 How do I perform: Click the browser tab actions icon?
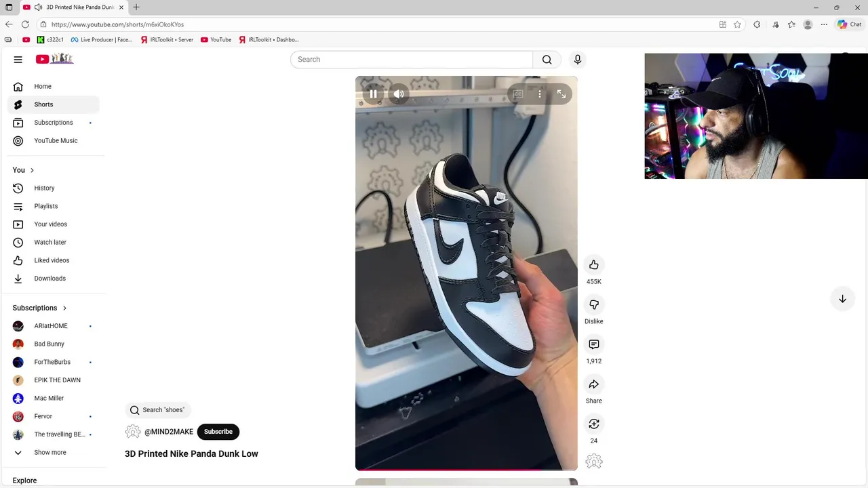(9, 7)
